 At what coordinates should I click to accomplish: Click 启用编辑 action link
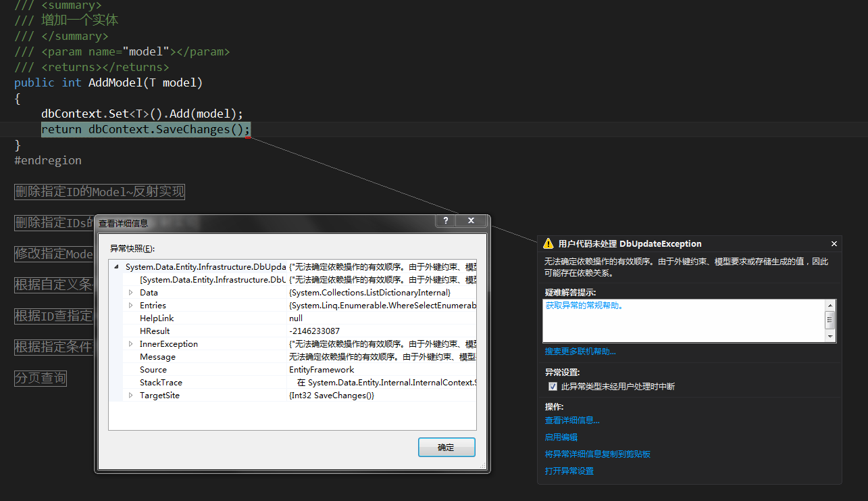point(561,437)
